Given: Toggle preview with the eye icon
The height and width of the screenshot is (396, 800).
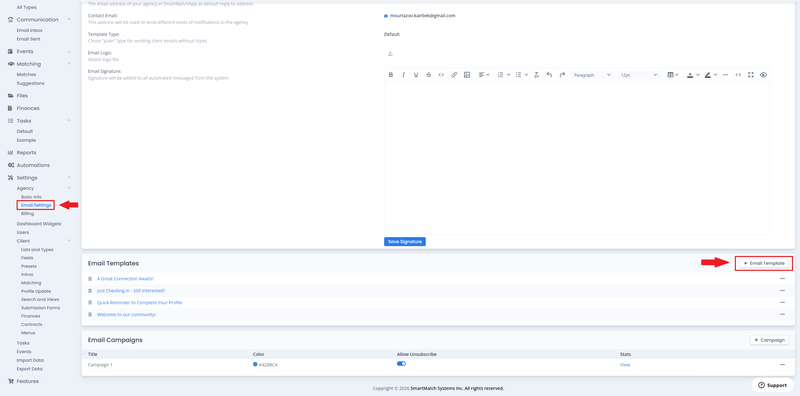Looking at the screenshot, I should pyautogui.click(x=763, y=75).
